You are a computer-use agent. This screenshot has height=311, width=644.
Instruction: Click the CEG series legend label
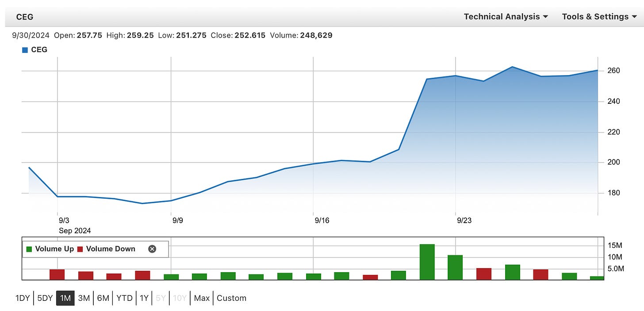[39, 50]
